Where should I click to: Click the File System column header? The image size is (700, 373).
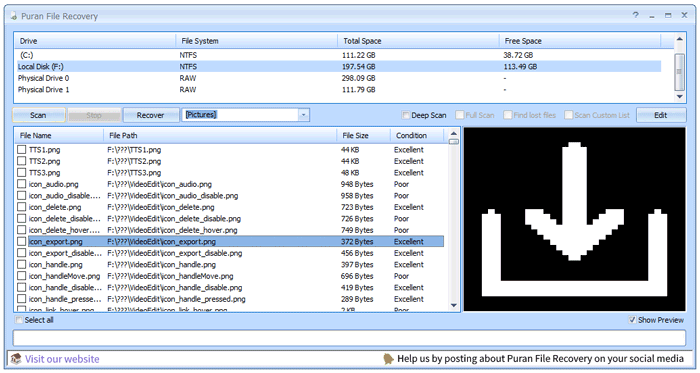257,41
